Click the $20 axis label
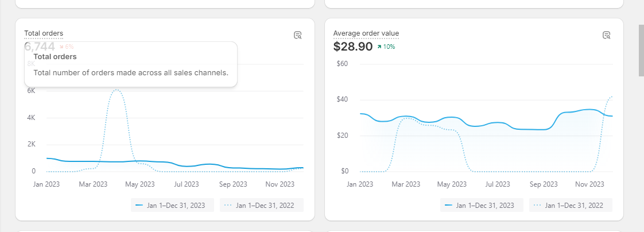The image size is (644, 232). (x=342, y=136)
